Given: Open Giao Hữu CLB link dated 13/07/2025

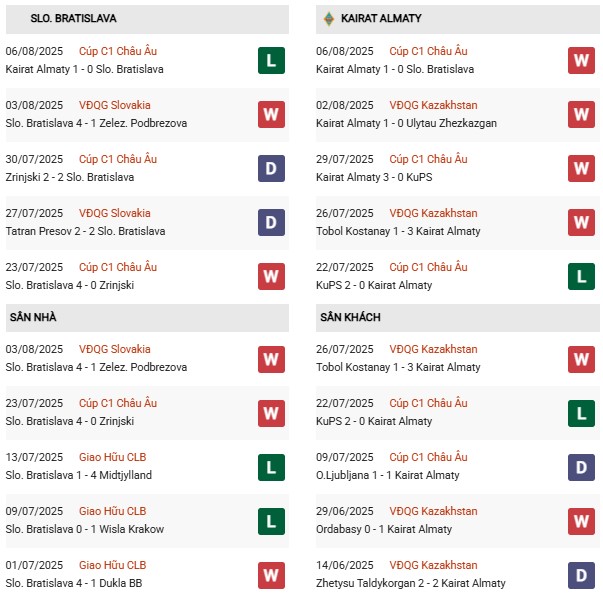Looking at the screenshot, I should [x=114, y=457].
